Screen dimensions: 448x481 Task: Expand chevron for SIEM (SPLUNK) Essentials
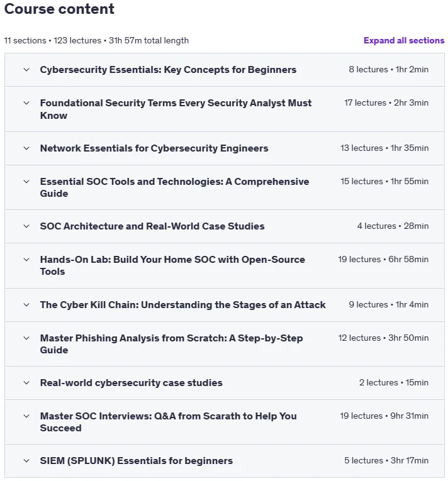(x=26, y=461)
